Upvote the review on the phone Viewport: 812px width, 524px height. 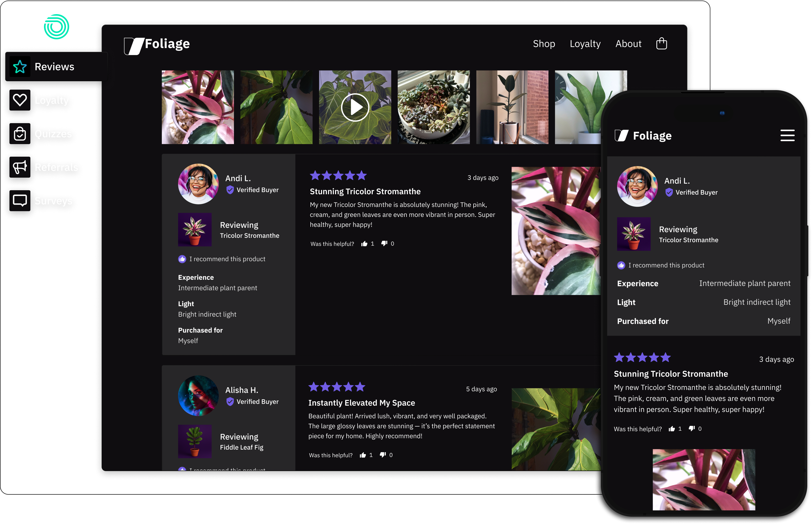(672, 429)
